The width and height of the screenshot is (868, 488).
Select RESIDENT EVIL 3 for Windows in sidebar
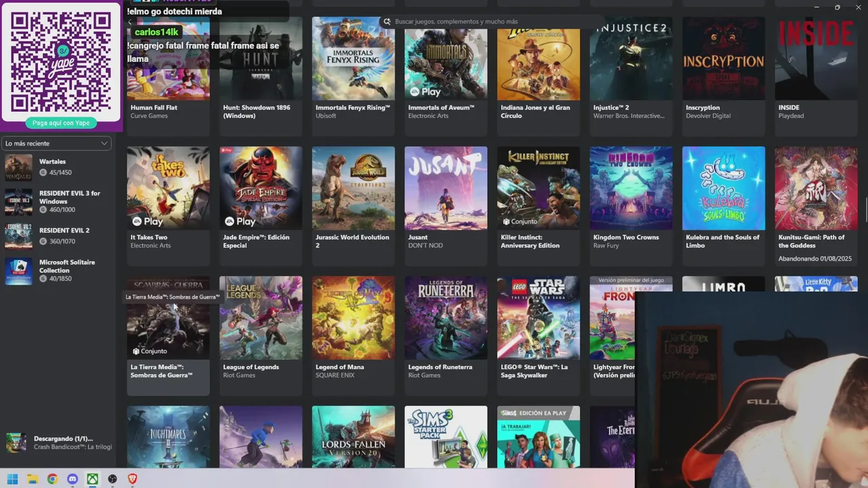56,201
